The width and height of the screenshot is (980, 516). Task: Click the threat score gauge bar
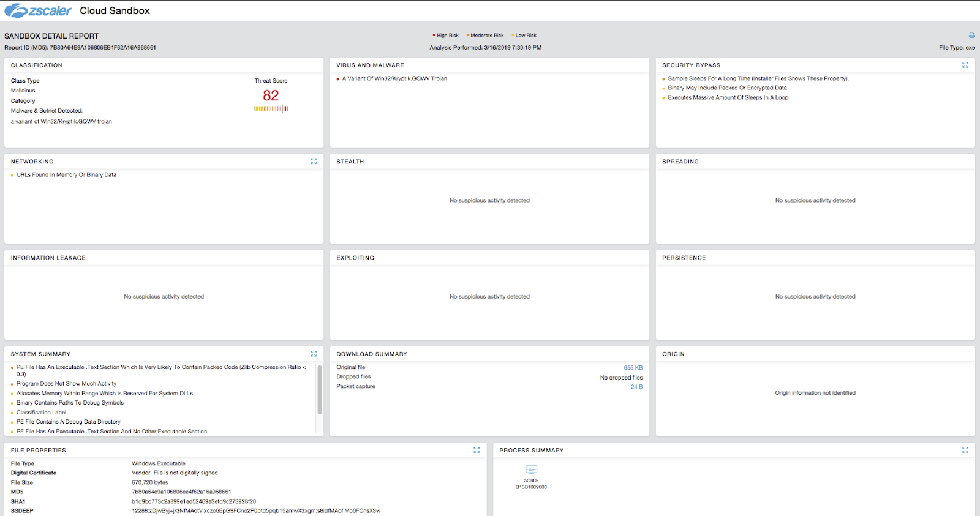[271, 109]
